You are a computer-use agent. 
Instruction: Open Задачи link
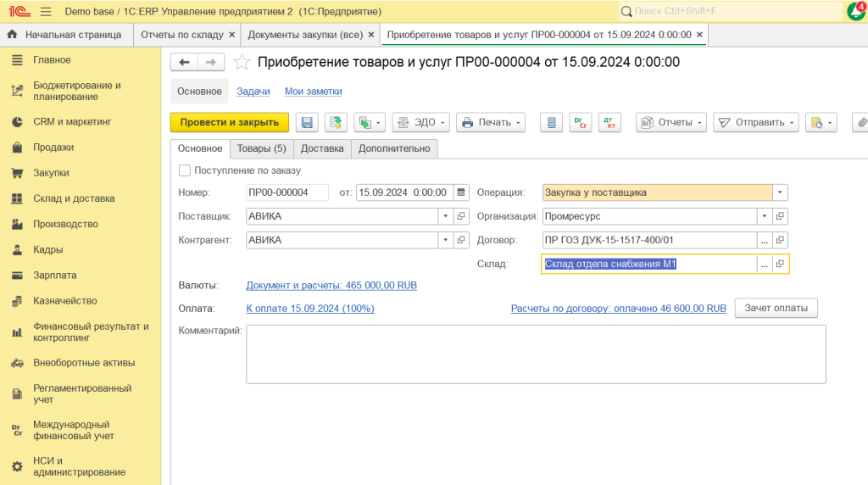(x=253, y=92)
